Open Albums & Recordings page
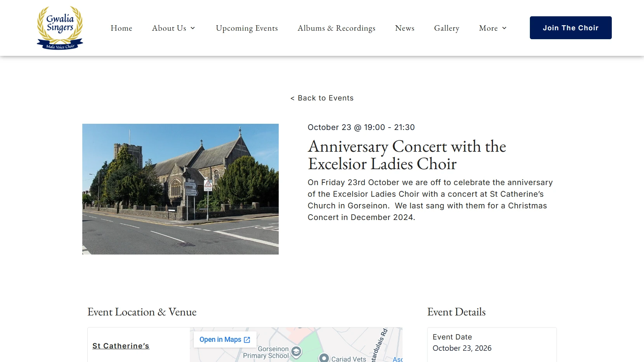 pyautogui.click(x=337, y=28)
